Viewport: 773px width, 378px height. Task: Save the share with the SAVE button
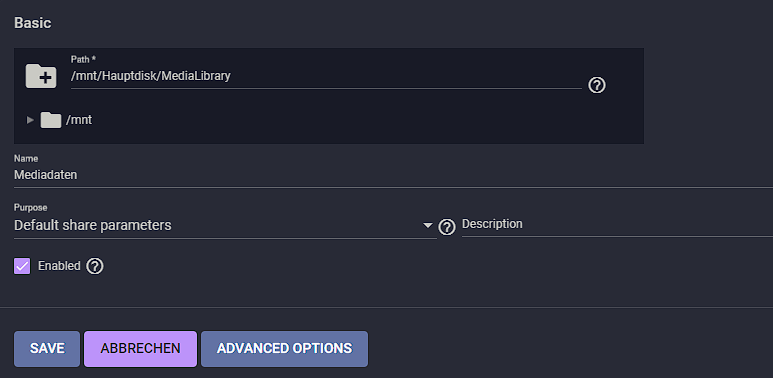[x=47, y=349]
